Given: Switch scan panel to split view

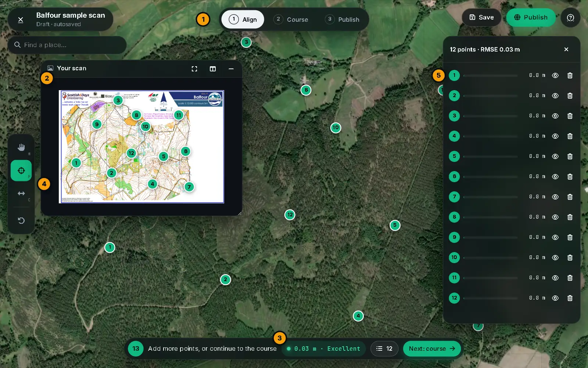Looking at the screenshot, I should [213, 69].
